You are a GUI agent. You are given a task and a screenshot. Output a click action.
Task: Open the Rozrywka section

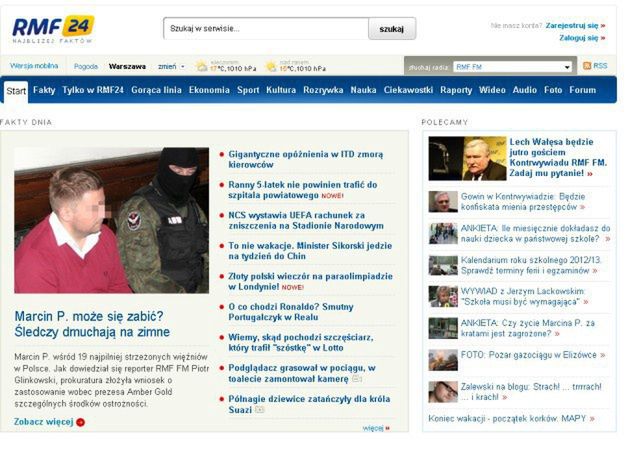[323, 90]
